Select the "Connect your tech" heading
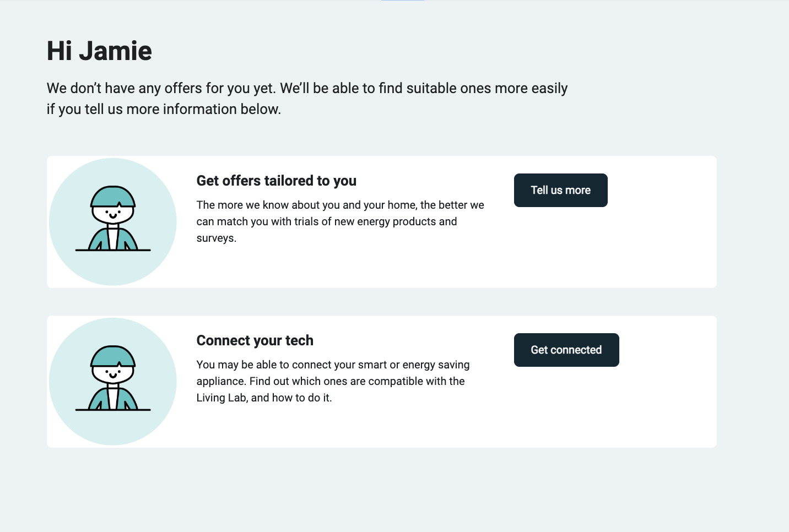This screenshot has width=789, height=532. pos(255,341)
